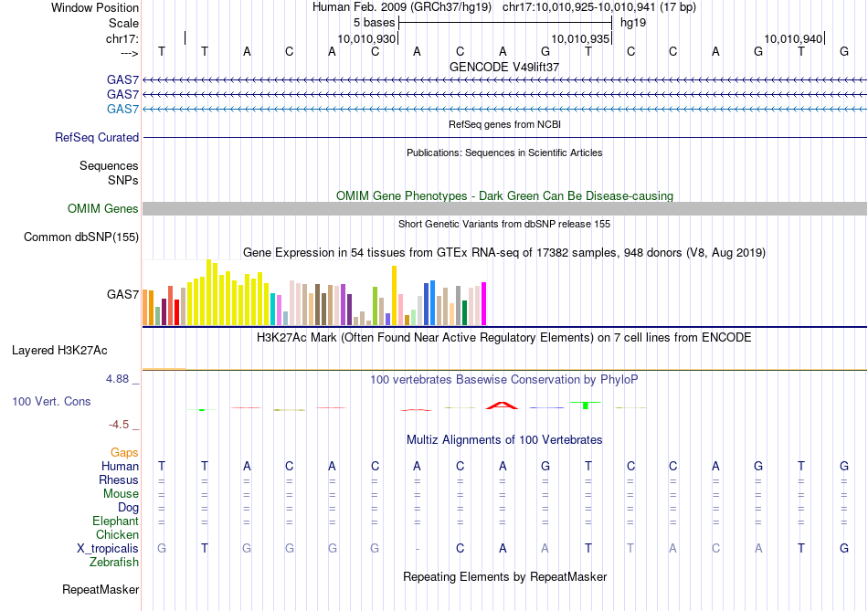Click the Human alignment row label
868x611 pixels.
click(120, 467)
